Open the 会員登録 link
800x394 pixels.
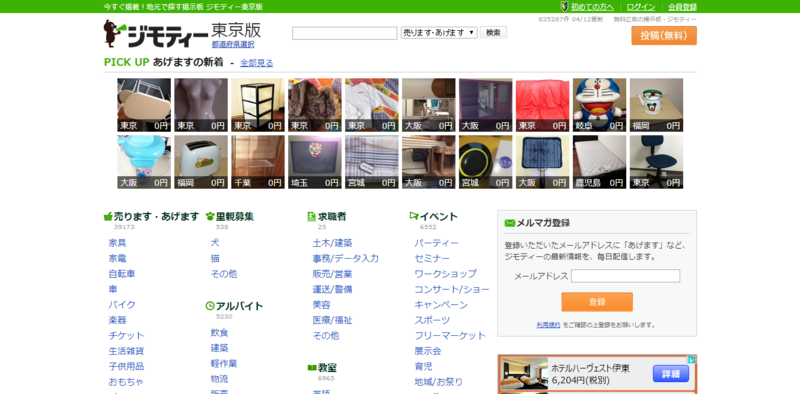[x=682, y=7]
